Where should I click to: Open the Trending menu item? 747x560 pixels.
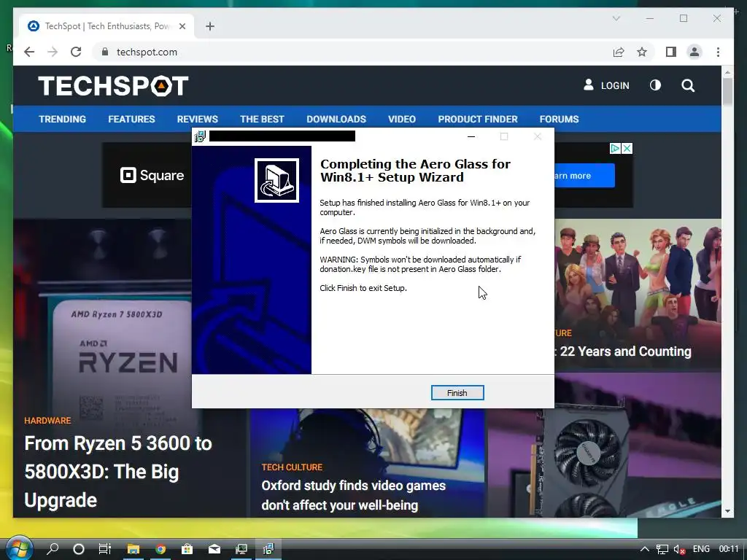pos(63,119)
